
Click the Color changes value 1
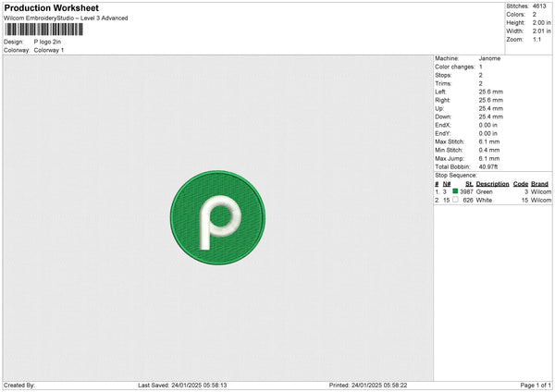[x=481, y=67]
